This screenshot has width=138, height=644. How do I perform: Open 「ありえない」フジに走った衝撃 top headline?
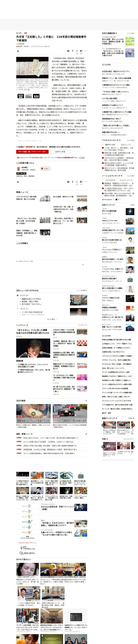[33, 332]
